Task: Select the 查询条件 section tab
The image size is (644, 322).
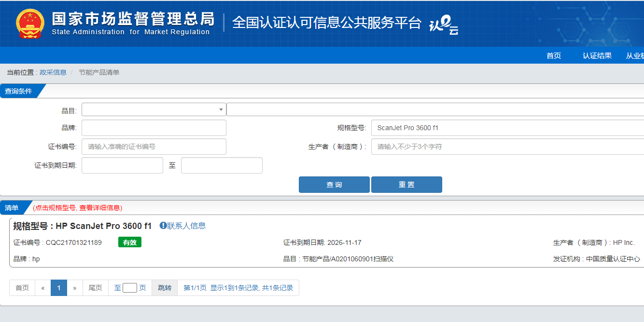Action: pyautogui.click(x=19, y=91)
